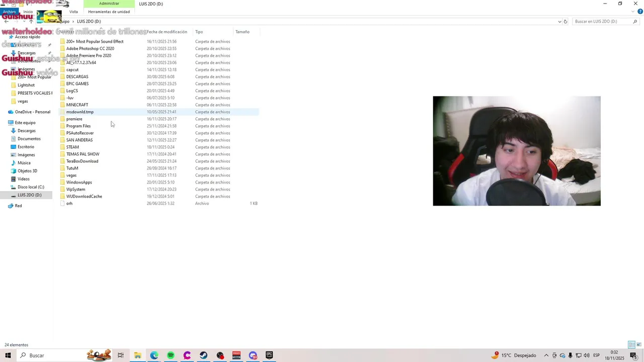Viewport: 644px width, 362px height.
Task: Click the Red network icon in sidebar
Action: click(x=11, y=206)
